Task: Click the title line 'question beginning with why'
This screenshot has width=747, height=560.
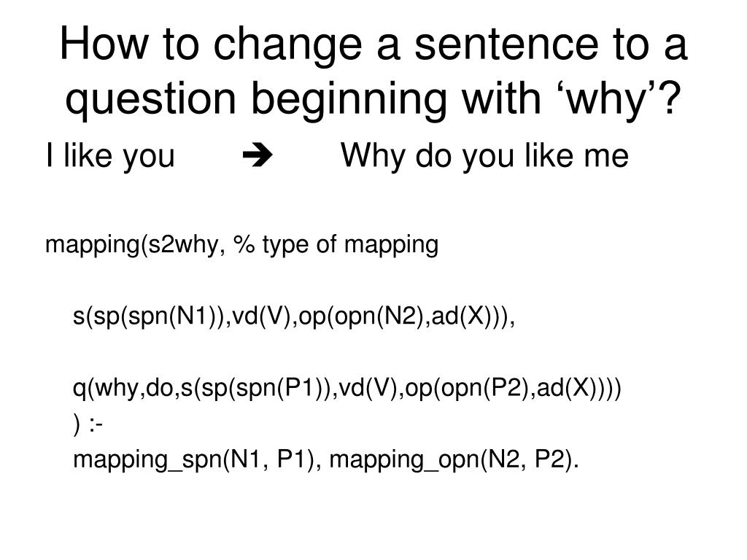Action: pyautogui.click(x=373, y=98)
